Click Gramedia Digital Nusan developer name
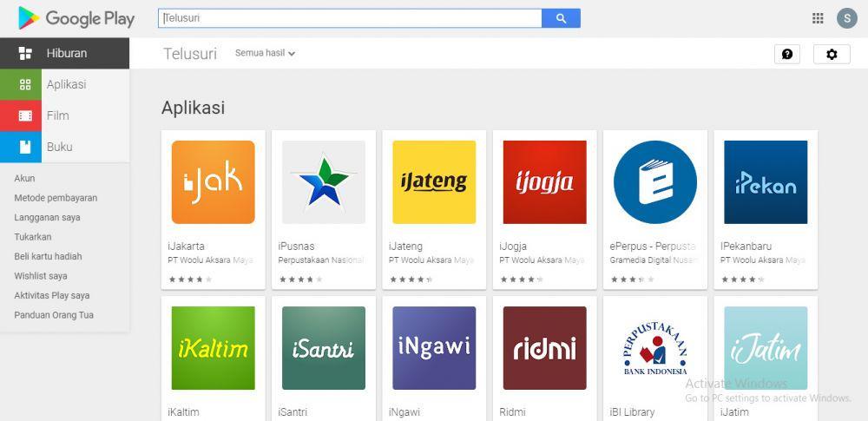Screen dimensions: 868x421 click(653, 260)
